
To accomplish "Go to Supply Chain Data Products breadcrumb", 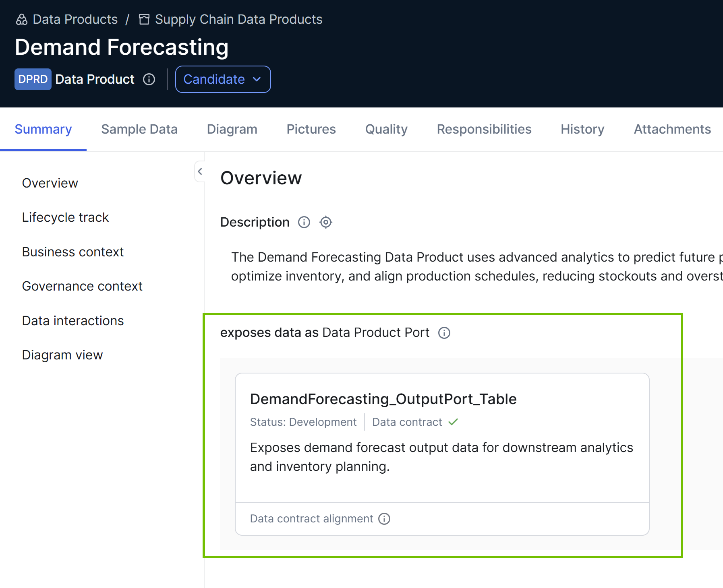I will coord(239,19).
